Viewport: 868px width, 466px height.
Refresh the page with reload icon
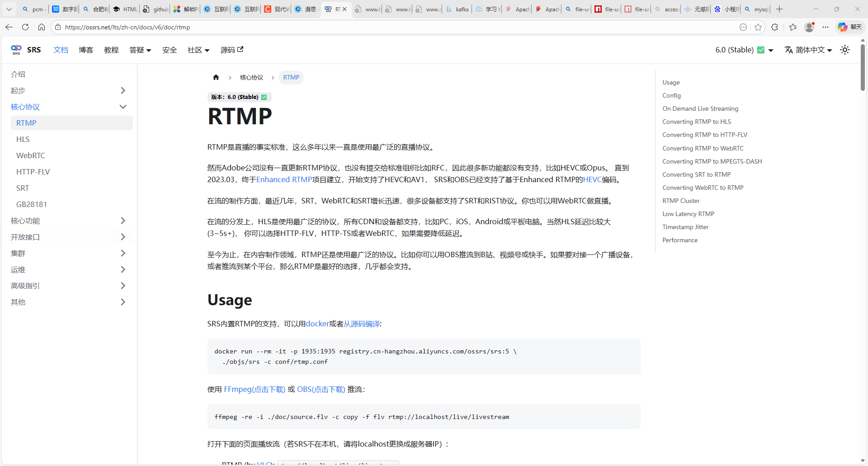point(25,27)
